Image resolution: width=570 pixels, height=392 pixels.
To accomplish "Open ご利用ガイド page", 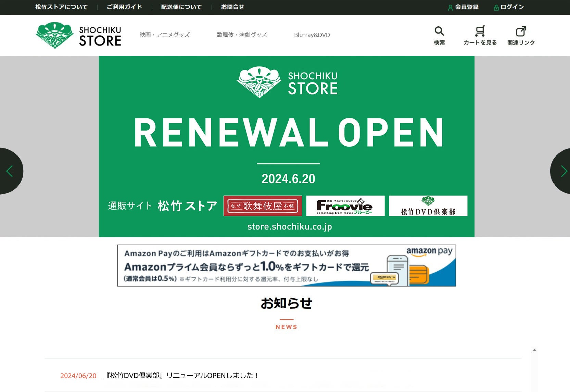I will click(x=124, y=7).
